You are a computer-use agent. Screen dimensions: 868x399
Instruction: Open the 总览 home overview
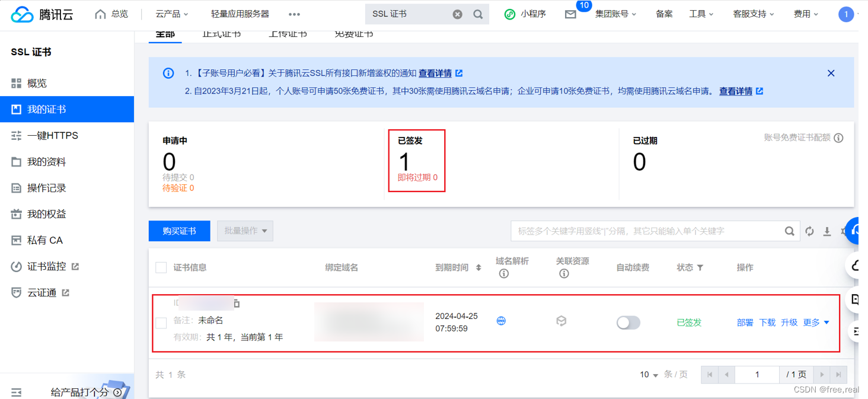click(111, 14)
